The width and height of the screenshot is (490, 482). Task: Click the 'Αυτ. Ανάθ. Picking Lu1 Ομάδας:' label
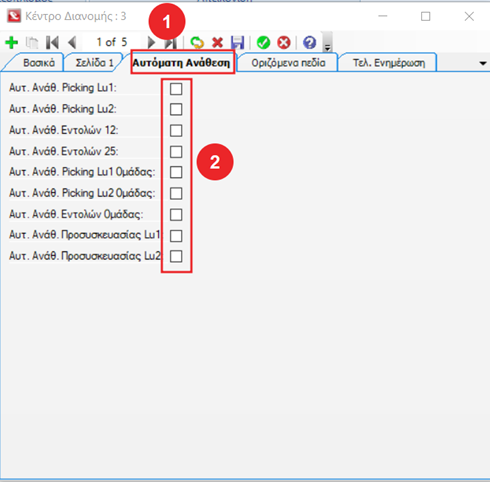[x=82, y=172]
